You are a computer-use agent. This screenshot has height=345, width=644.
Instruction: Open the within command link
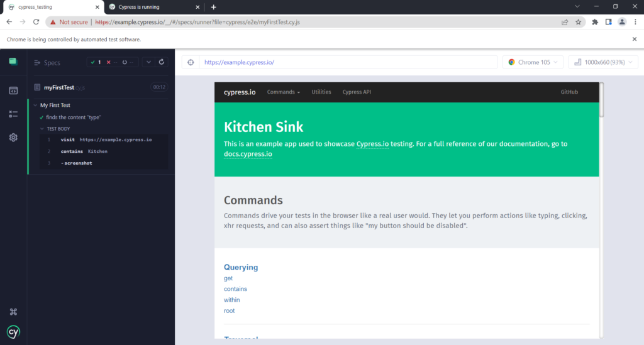click(231, 300)
